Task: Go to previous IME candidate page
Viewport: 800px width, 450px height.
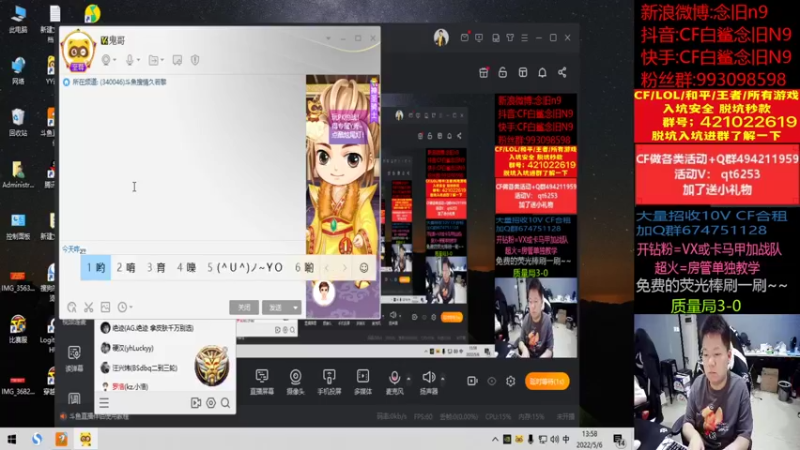Action: coord(327,268)
